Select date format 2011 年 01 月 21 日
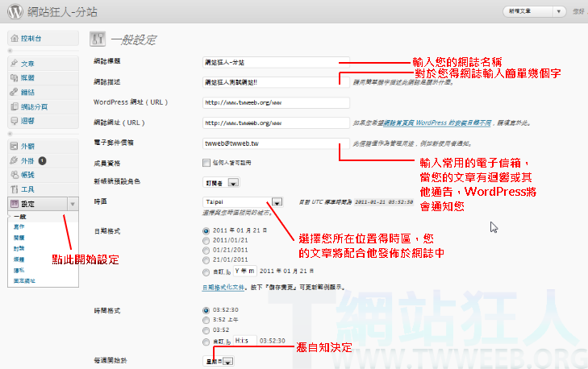The width and height of the screenshot is (588, 369). pyautogui.click(x=206, y=230)
